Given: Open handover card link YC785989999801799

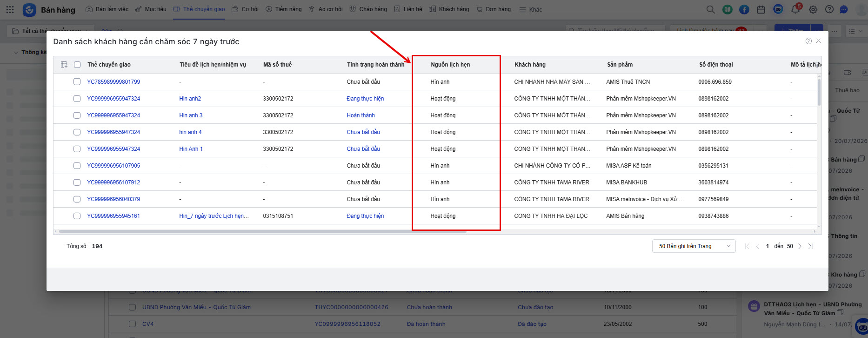Looking at the screenshot, I should (114, 82).
